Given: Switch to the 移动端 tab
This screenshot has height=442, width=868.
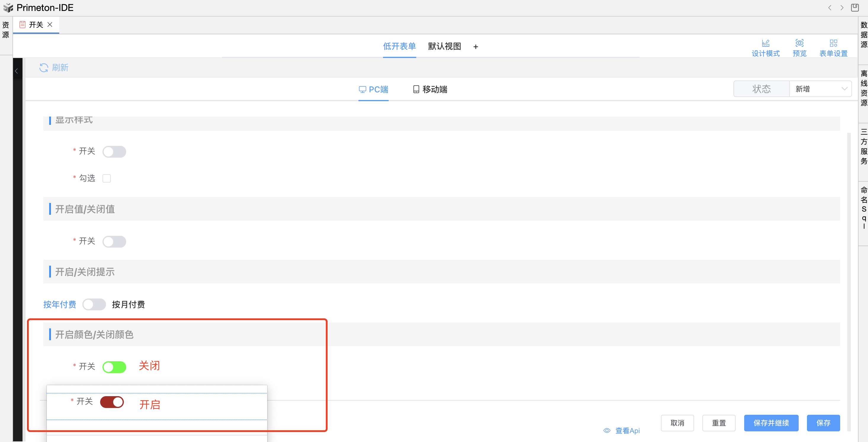Looking at the screenshot, I should (x=430, y=89).
